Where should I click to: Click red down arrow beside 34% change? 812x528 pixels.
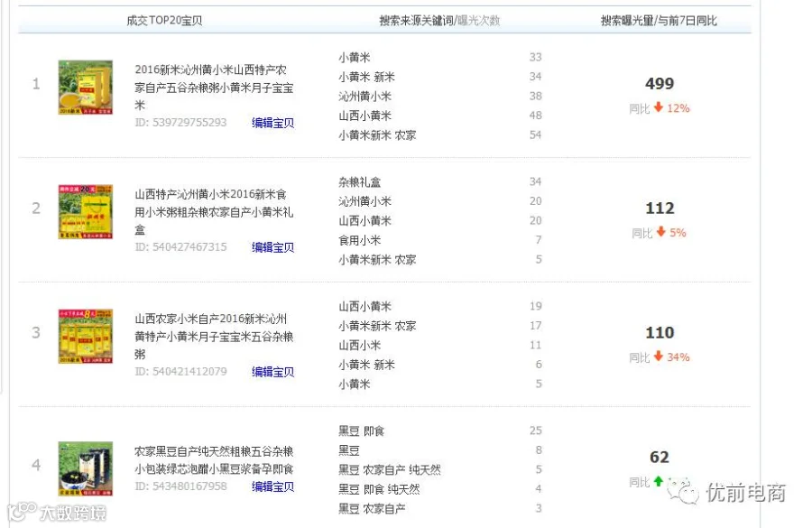(x=659, y=356)
